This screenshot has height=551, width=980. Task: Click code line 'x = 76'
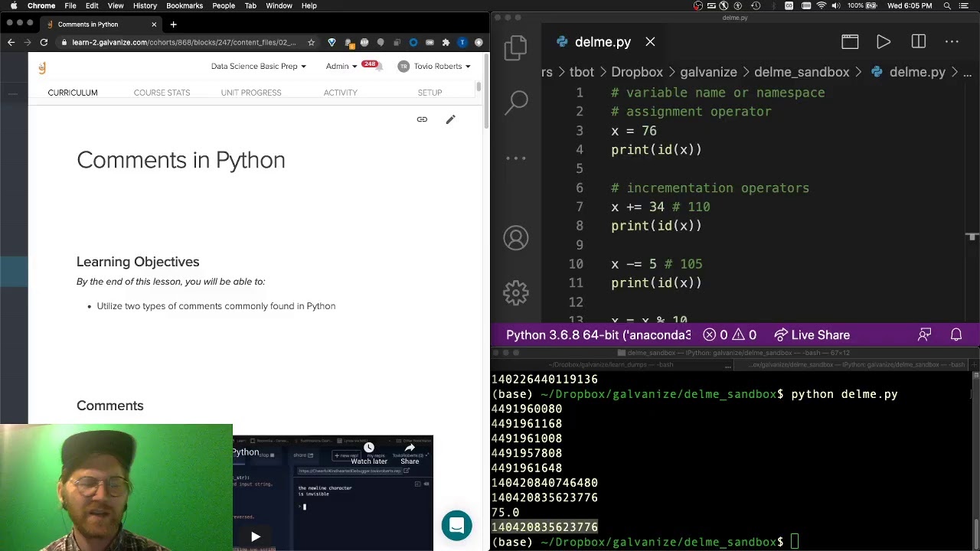(x=634, y=131)
